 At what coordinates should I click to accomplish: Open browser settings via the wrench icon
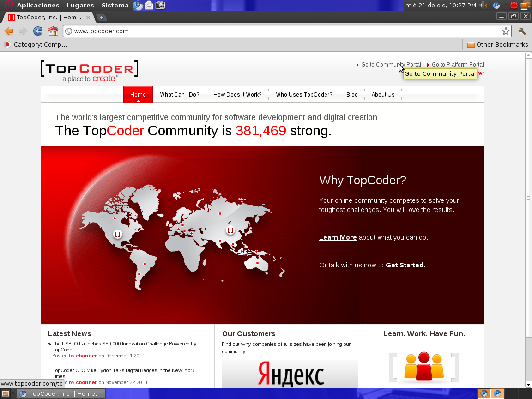(x=522, y=31)
